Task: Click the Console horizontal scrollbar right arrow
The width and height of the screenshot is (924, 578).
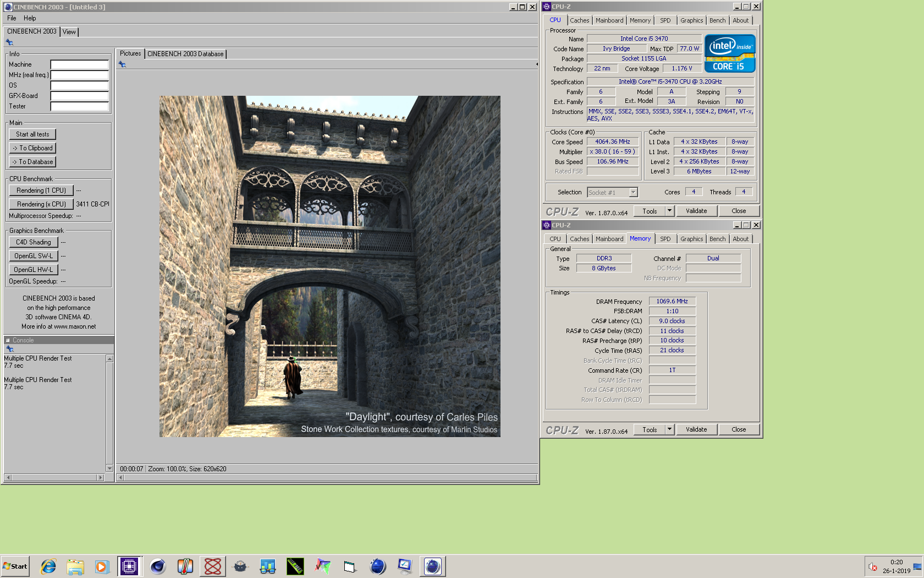Action: [x=100, y=477]
